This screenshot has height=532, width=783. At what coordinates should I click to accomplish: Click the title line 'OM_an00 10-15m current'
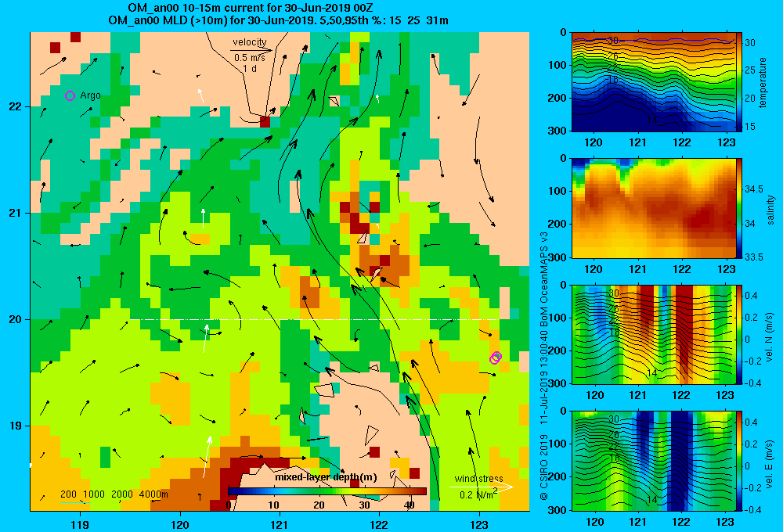250,8
